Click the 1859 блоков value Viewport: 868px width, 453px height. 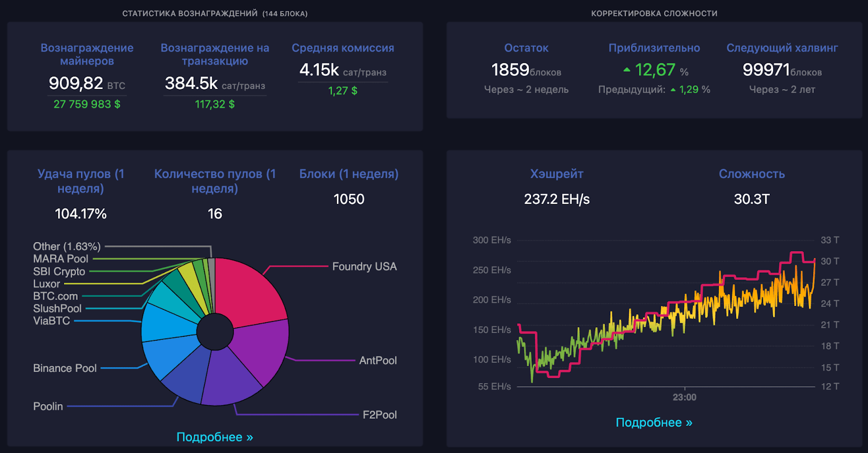(526, 70)
